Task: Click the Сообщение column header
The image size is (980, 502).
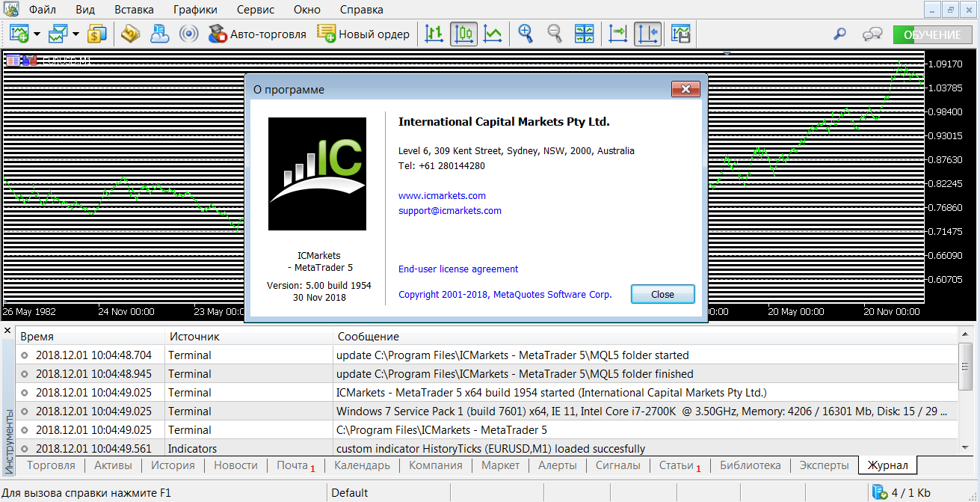Action: pos(645,337)
